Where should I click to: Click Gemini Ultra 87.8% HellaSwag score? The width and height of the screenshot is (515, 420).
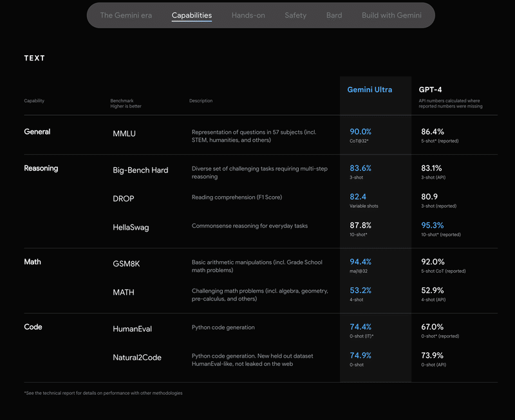point(360,225)
